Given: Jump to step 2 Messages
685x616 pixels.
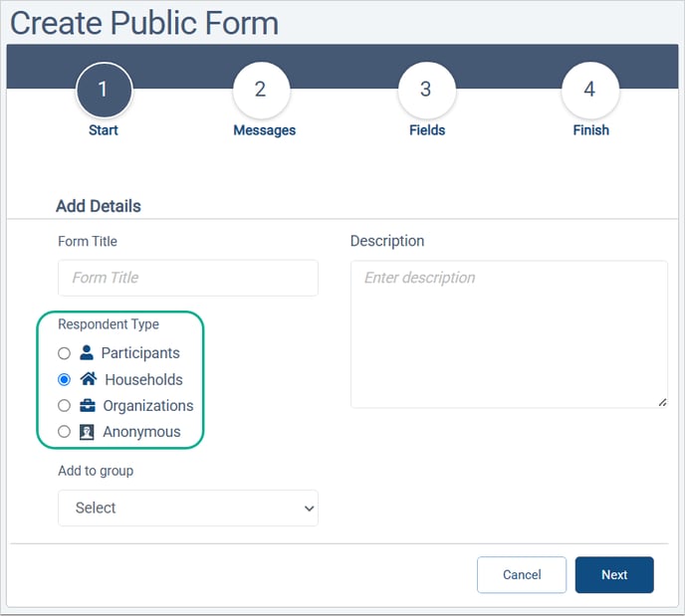Looking at the screenshot, I should 261,91.
